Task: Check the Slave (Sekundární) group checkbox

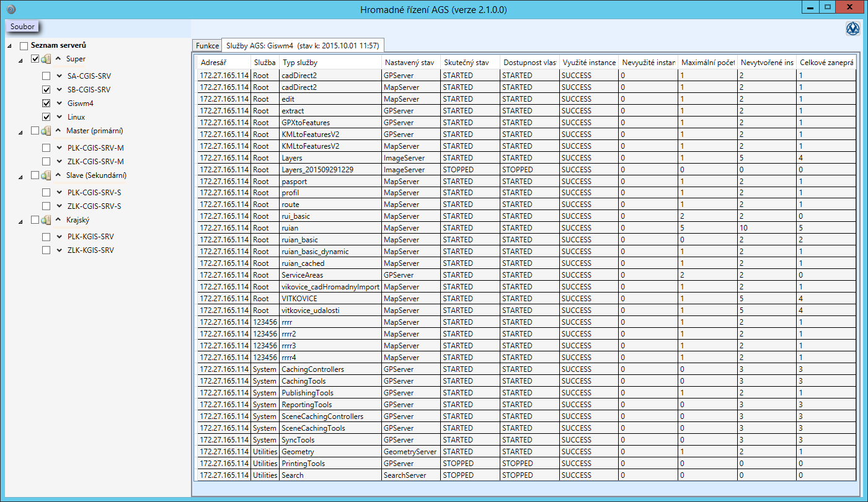Action: 35,175
